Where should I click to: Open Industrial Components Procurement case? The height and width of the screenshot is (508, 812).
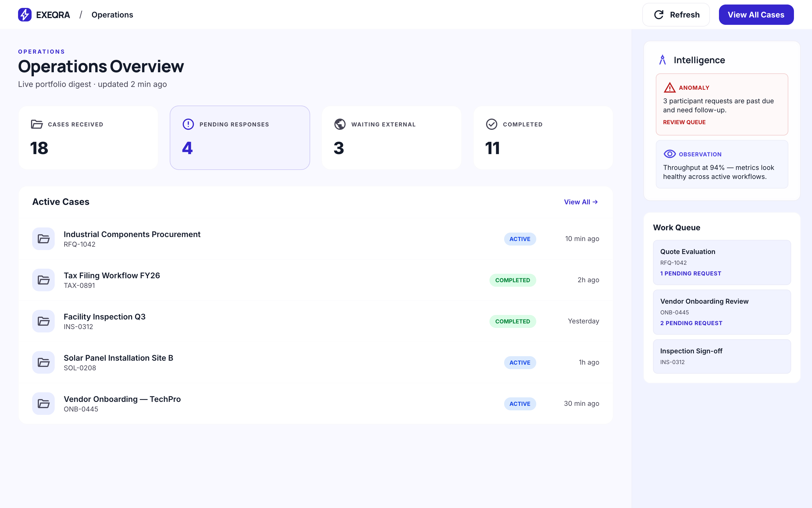point(315,239)
